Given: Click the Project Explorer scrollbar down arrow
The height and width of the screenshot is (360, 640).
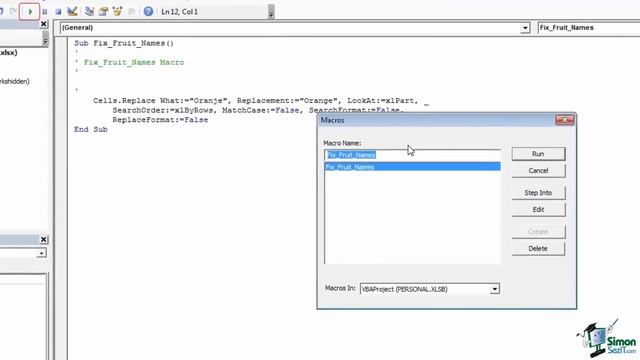Looking at the screenshot, I should (45, 40).
